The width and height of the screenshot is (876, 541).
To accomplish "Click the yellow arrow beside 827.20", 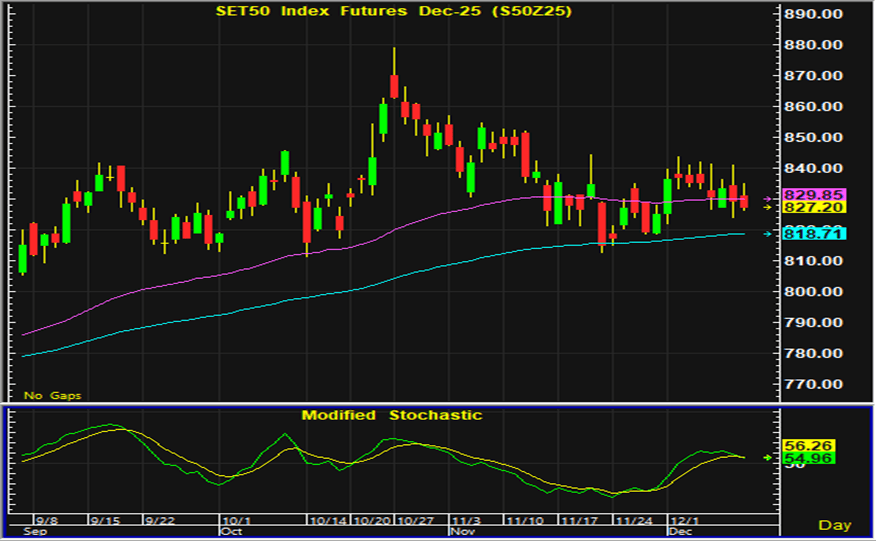I will pos(767,208).
